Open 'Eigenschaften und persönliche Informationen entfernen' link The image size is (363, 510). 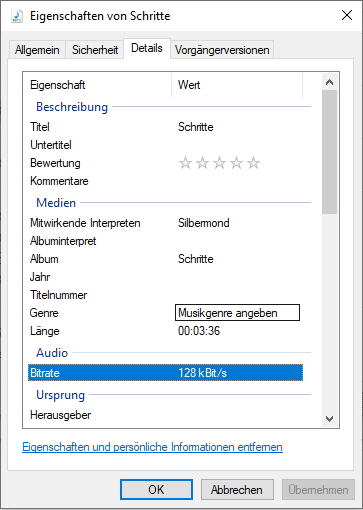[152, 447]
